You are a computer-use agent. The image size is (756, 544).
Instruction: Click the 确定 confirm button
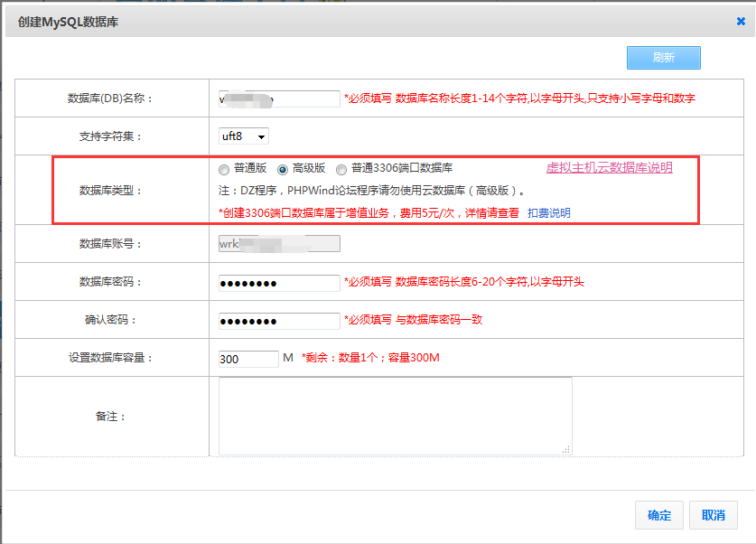point(658,515)
